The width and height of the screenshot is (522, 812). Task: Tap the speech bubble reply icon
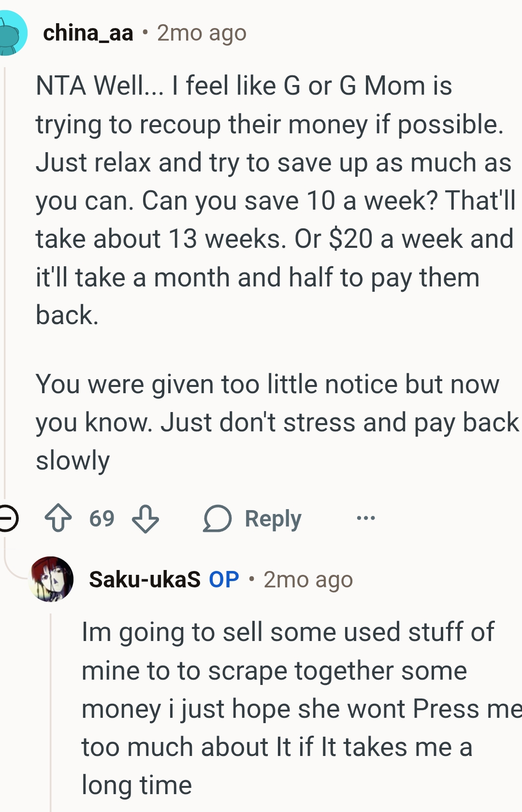click(x=217, y=518)
